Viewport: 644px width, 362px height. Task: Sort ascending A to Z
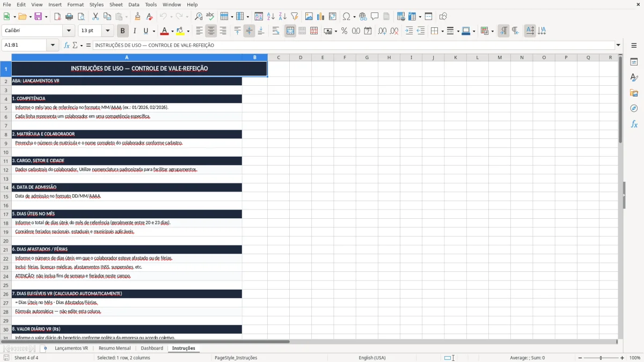[271, 17]
